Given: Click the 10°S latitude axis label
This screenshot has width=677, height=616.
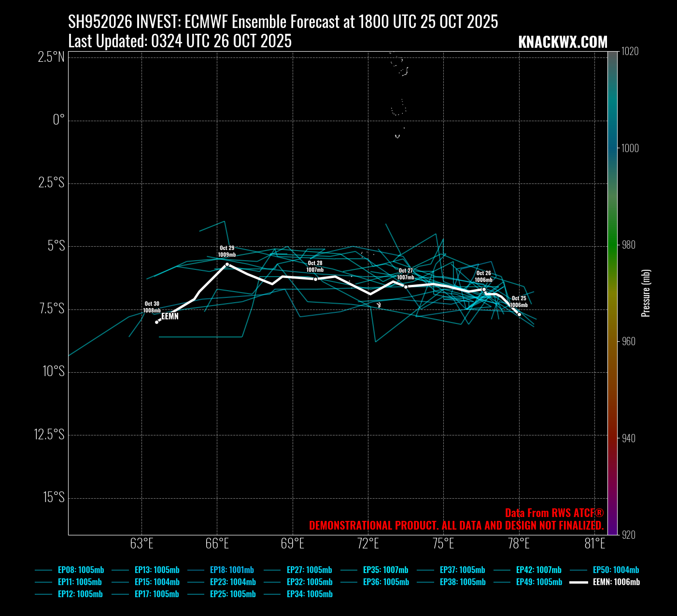Looking at the screenshot, I should point(53,372).
